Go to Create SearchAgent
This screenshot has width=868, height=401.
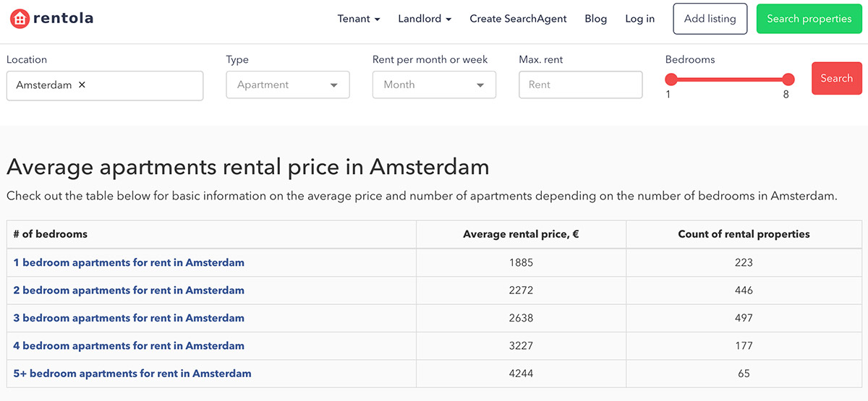[518, 19]
